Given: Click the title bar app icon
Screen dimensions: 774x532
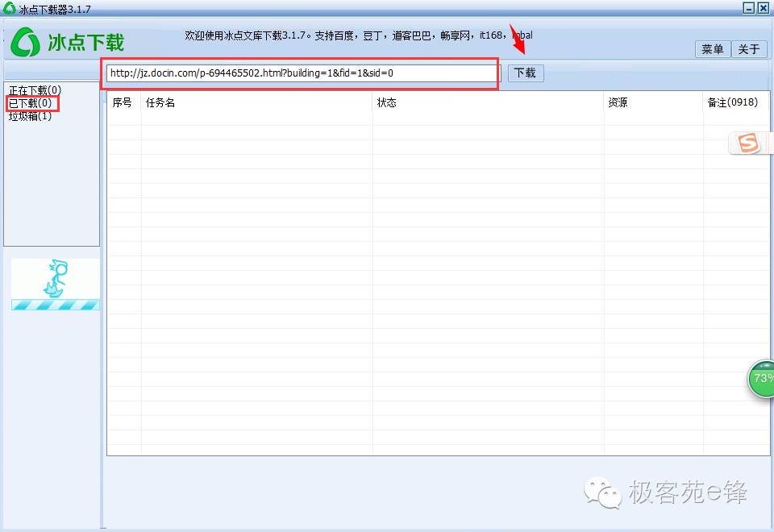Looking at the screenshot, I should point(10,8).
